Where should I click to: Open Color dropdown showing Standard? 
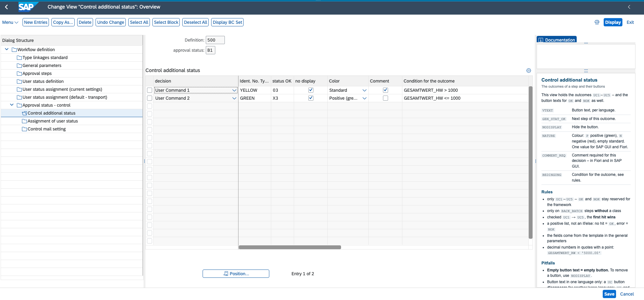point(365,90)
